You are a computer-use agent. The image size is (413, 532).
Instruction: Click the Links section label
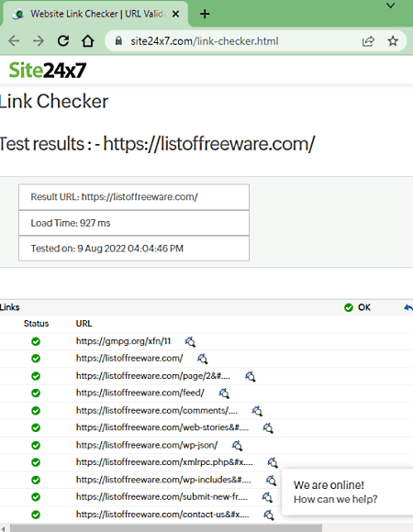click(x=9, y=307)
